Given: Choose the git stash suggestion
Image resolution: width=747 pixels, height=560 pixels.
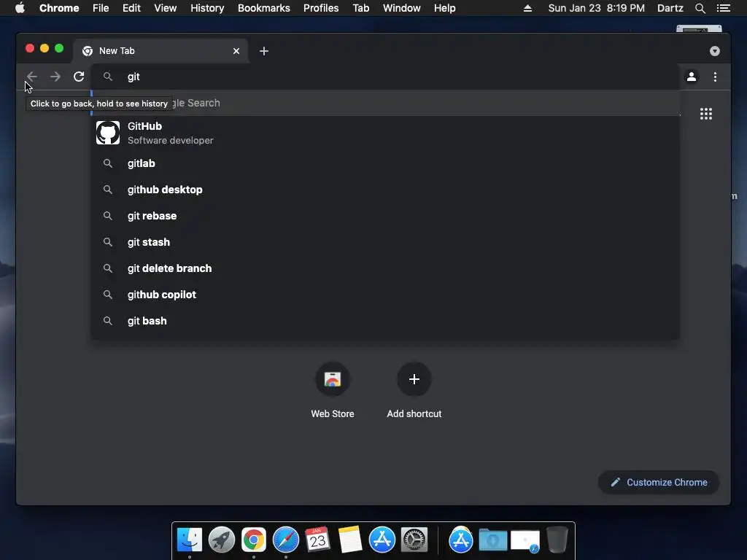Looking at the screenshot, I should coord(385,242).
